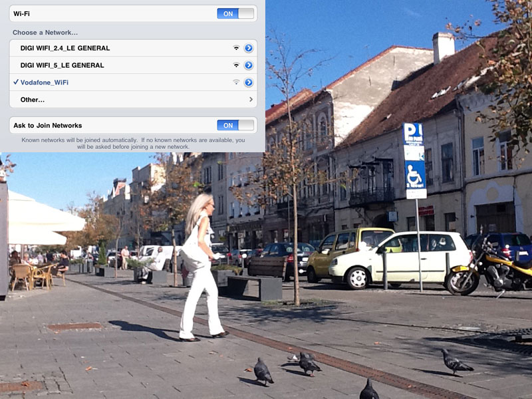This screenshot has height=399, width=532.
Task: Open details arrow for DIGI WIFI_5_LE GENERAL
Action: 249,65
